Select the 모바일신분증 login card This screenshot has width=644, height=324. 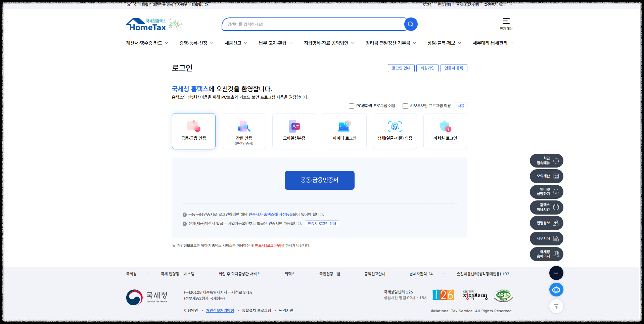[294, 131]
